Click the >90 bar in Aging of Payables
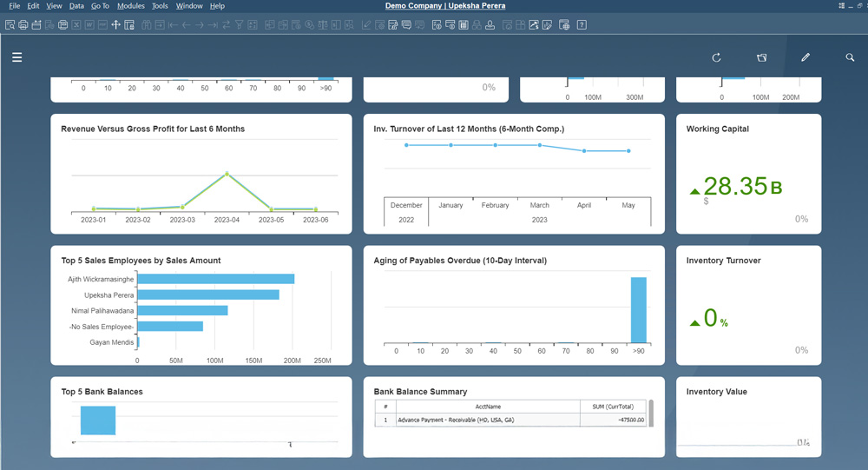The width and height of the screenshot is (868, 470). coord(638,309)
